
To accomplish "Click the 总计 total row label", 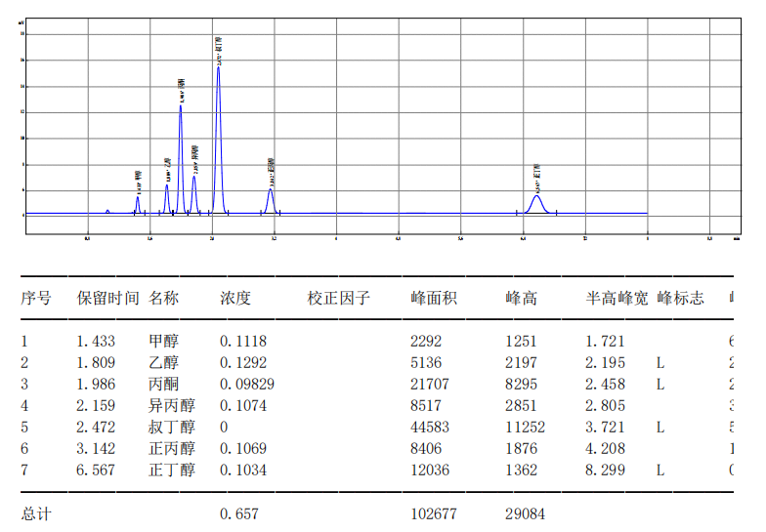I will pyautogui.click(x=36, y=513).
